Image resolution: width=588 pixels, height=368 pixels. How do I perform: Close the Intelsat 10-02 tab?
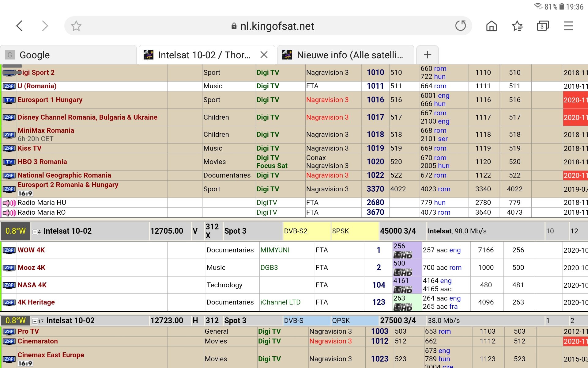pyautogui.click(x=264, y=55)
